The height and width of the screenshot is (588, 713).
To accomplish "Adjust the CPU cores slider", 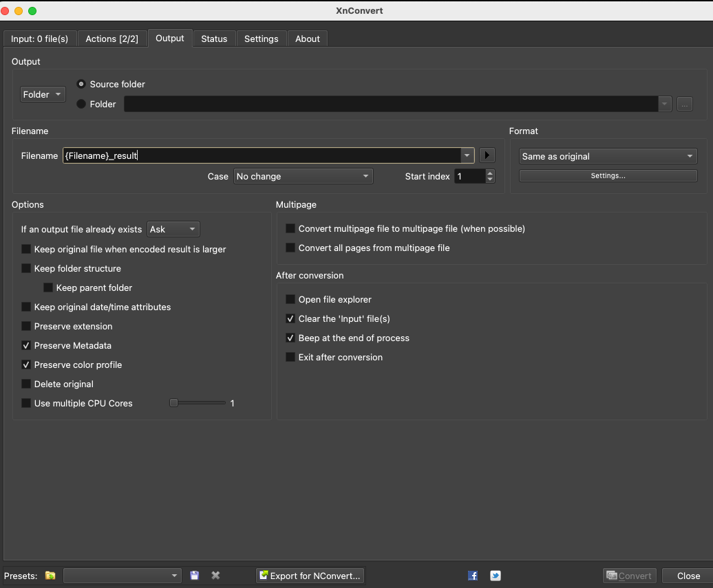I will click(x=174, y=403).
